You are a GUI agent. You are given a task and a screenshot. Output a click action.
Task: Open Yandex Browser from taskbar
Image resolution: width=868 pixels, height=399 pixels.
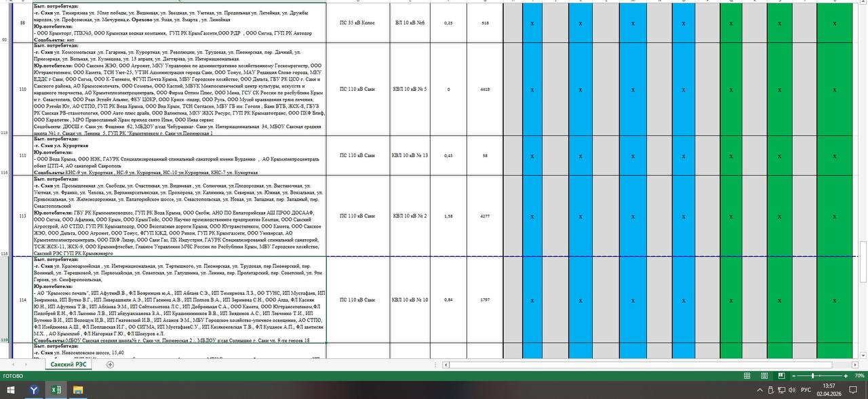(x=33, y=390)
